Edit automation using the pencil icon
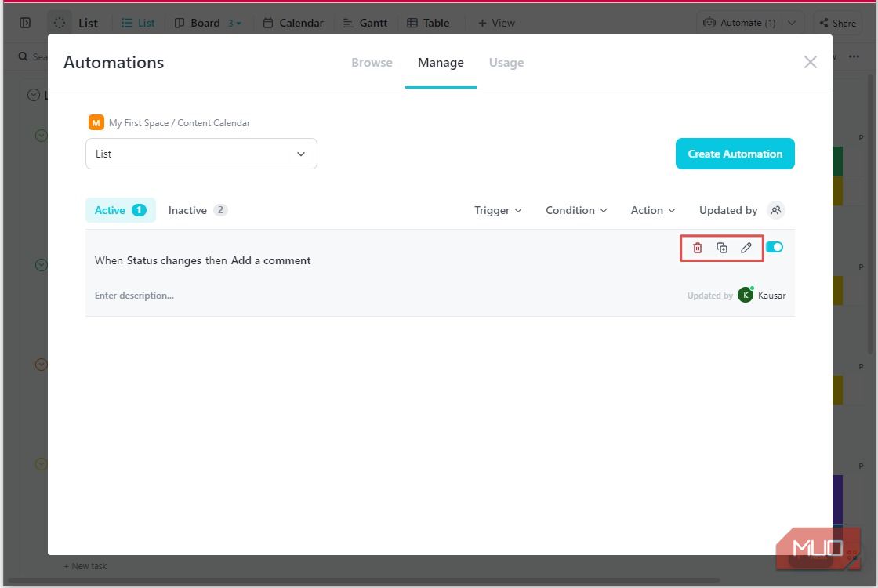The image size is (878, 588). [x=746, y=248]
